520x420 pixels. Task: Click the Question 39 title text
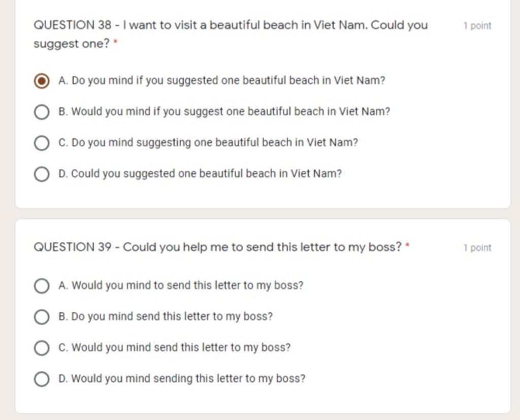pyautogui.click(x=217, y=247)
